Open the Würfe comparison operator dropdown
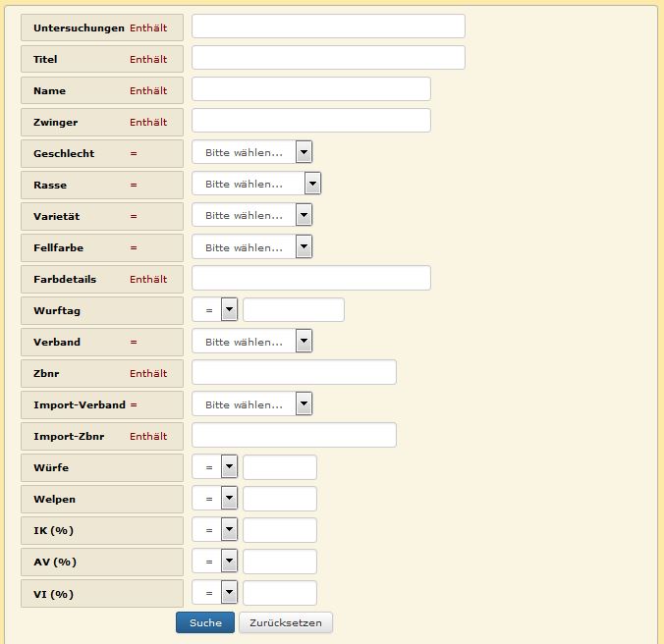The width and height of the screenshot is (664, 644). point(215,467)
